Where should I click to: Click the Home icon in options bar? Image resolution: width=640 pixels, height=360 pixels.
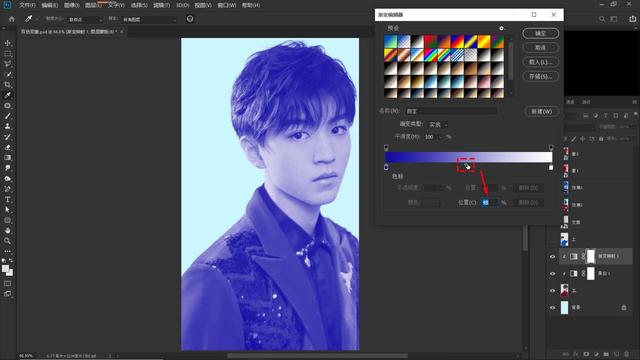click(12, 19)
